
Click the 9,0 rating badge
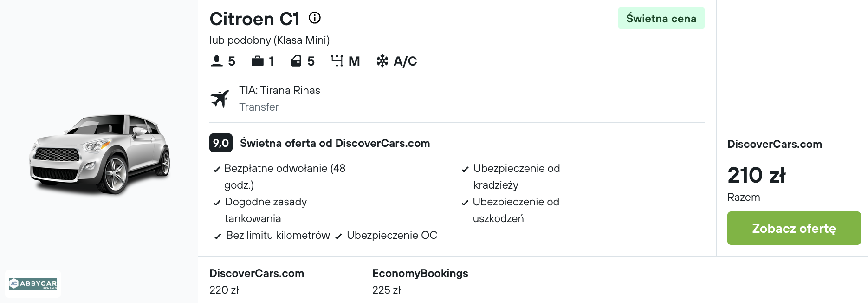(x=220, y=143)
